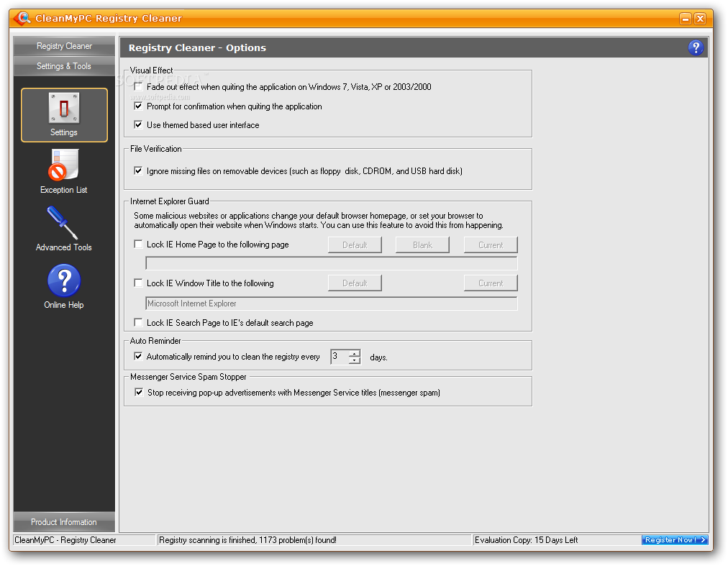The width and height of the screenshot is (728, 566).
Task: Click the Blank home page button
Action: (422, 245)
